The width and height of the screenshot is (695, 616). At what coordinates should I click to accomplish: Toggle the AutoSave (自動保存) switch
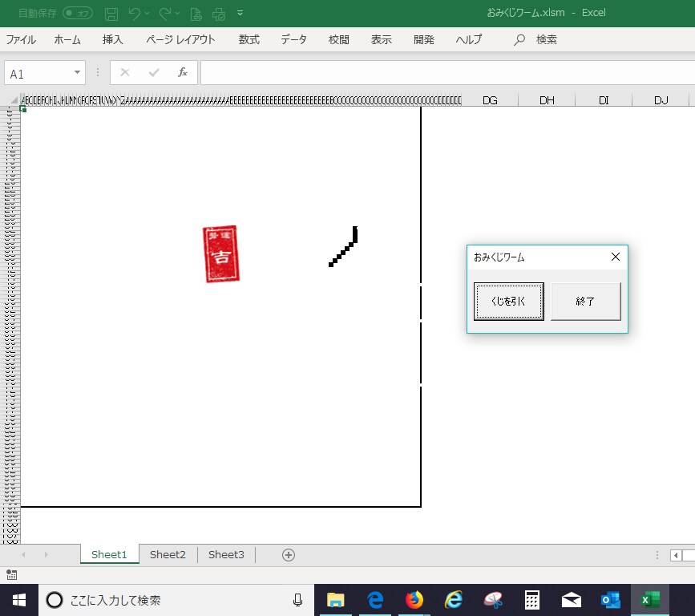(78, 14)
